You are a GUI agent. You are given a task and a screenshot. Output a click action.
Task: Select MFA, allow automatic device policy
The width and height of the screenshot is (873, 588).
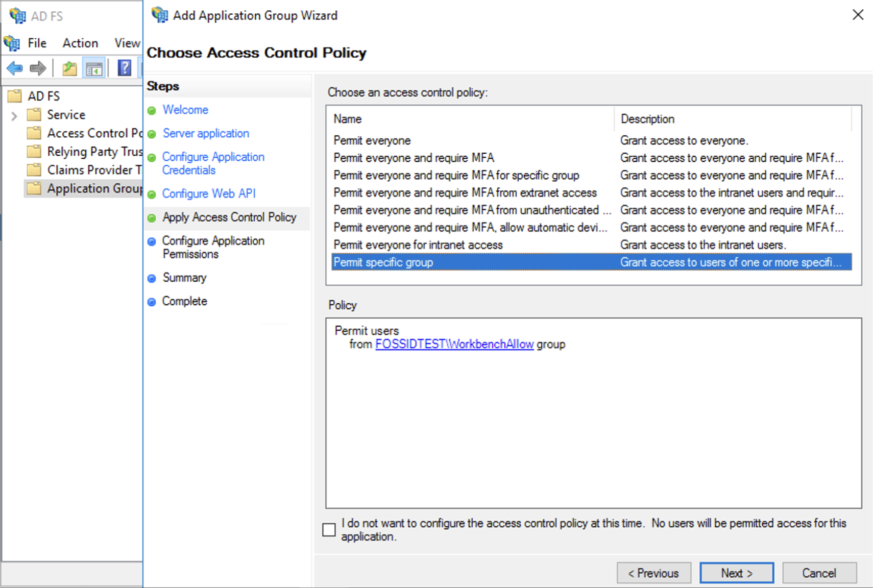click(591, 227)
